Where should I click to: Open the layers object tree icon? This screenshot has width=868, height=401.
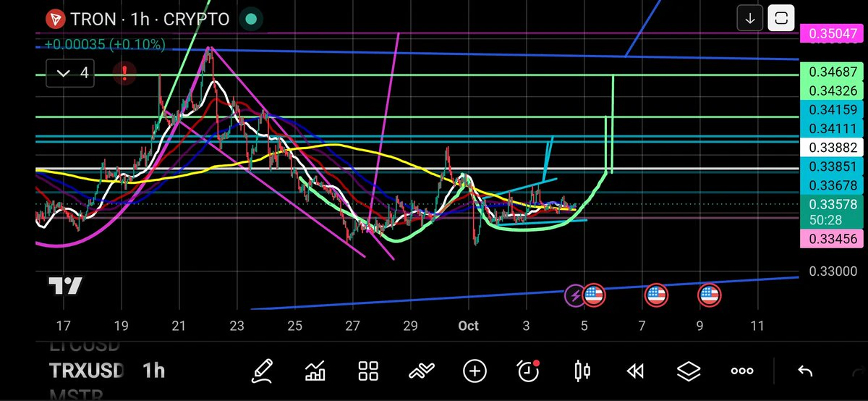(689, 371)
